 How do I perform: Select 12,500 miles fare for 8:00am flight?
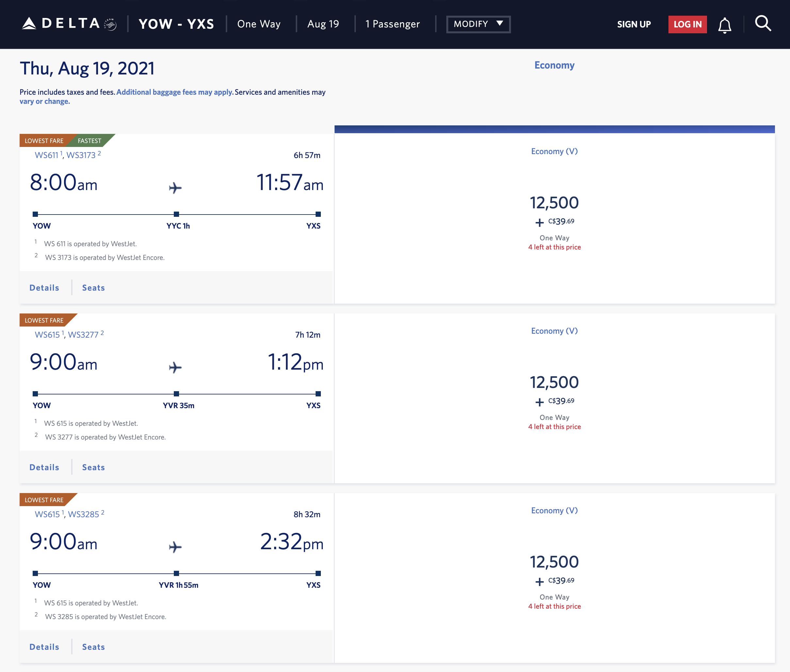tap(554, 203)
